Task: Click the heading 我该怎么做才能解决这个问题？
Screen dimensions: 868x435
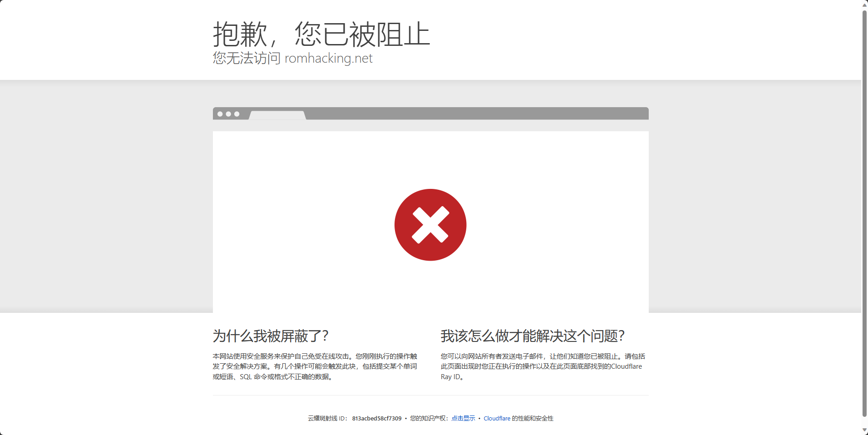Action: point(533,336)
